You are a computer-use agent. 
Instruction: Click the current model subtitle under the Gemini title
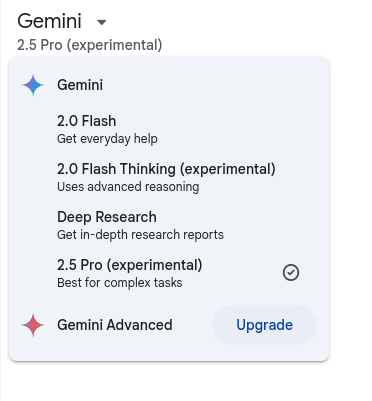[x=90, y=45]
